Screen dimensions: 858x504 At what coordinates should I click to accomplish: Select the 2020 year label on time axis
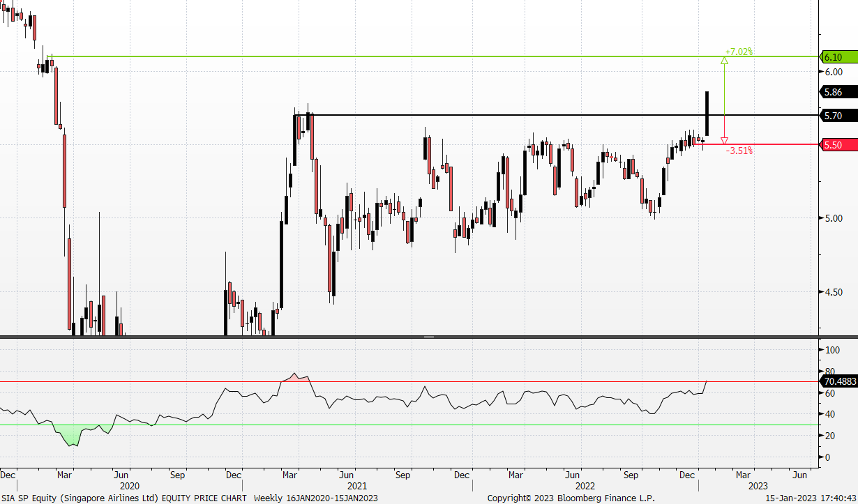(x=130, y=486)
